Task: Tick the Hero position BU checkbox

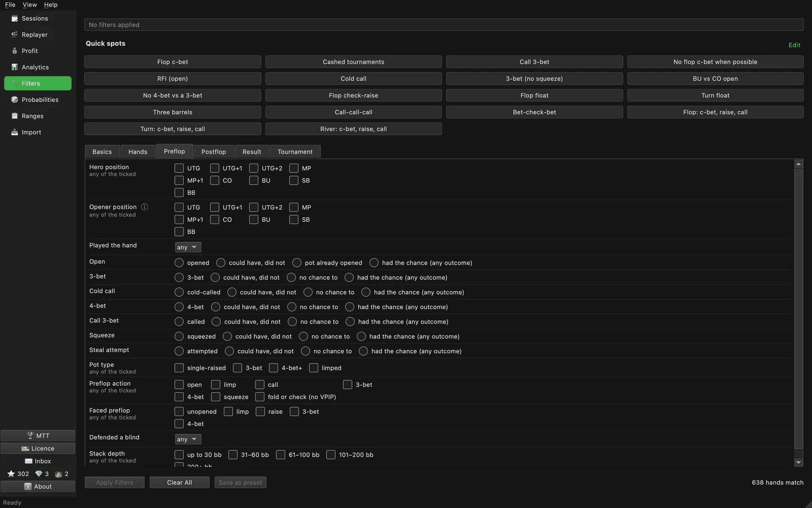Action: click(254, 180)
